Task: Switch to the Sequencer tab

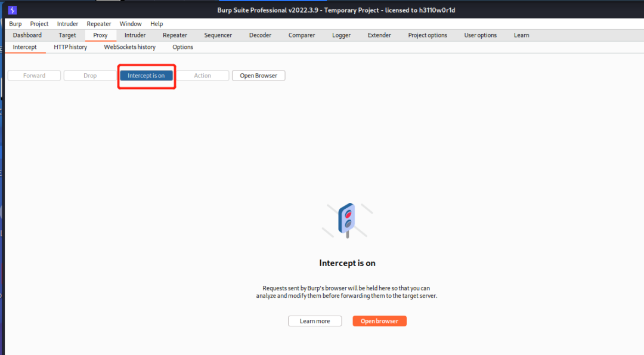Action: click(x=218, y=35)
